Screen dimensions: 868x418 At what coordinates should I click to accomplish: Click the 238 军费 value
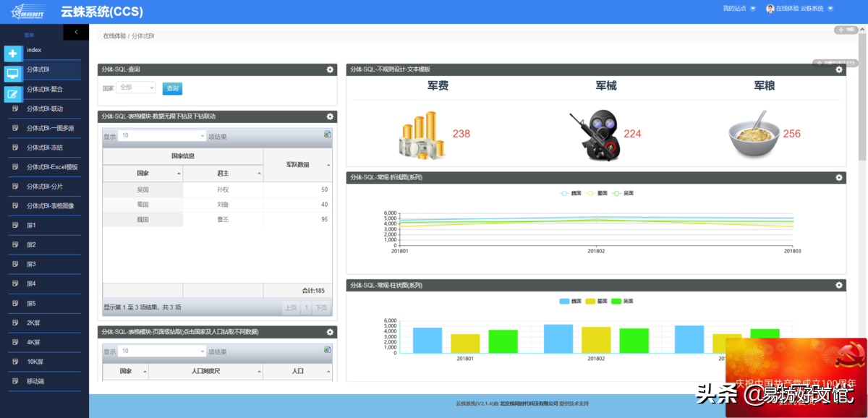pyautogui.click(x=461, y=134)
